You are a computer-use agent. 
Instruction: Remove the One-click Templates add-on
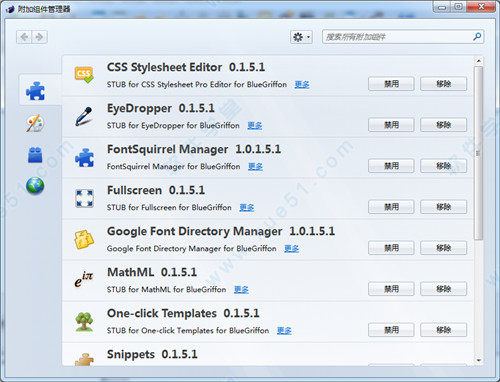click(x=443, y=330)
